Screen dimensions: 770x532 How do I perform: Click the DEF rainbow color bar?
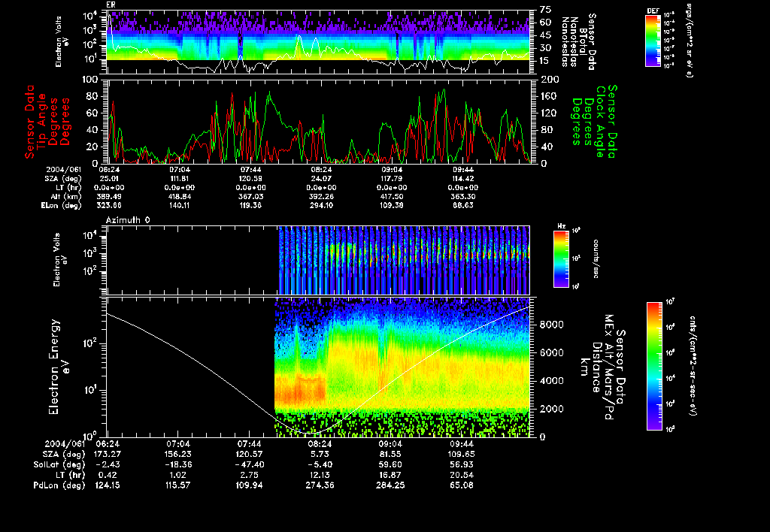point(653,41)
